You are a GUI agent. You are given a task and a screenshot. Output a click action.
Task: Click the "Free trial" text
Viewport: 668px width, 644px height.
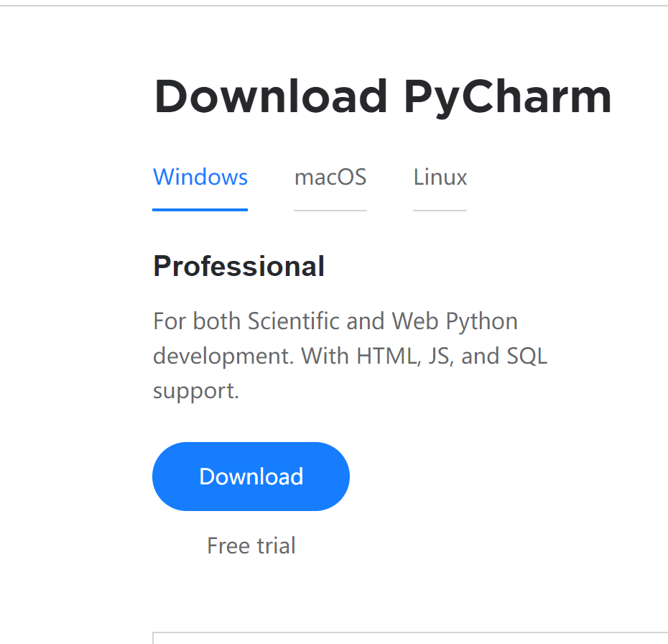point(251,546)
